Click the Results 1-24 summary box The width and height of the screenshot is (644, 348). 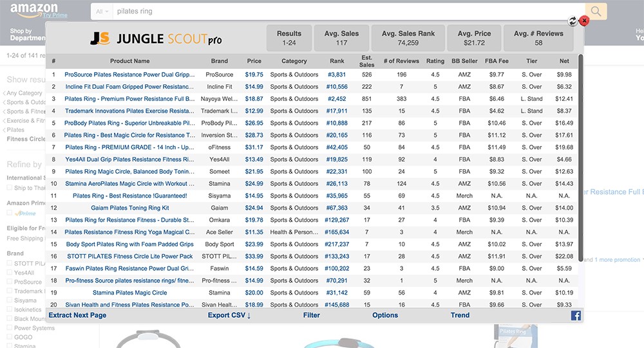[x=289, y=38]
